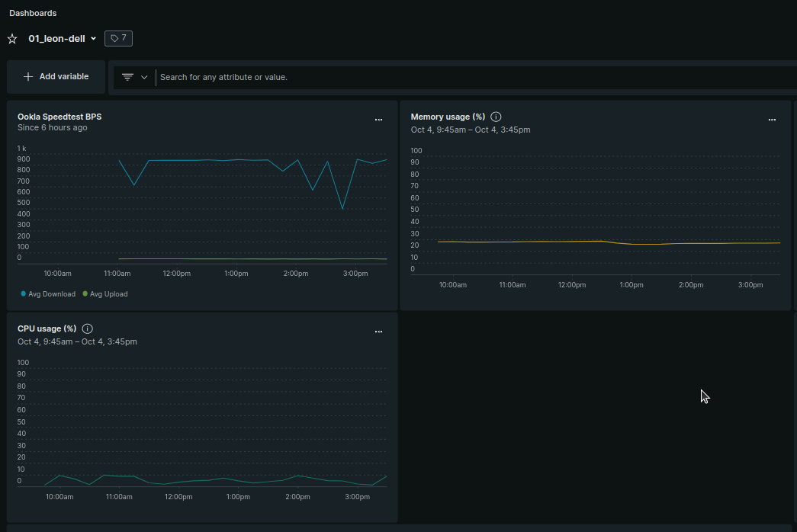
Task: Open the search filter type chevron dropdown
Action: pos(143,77)
